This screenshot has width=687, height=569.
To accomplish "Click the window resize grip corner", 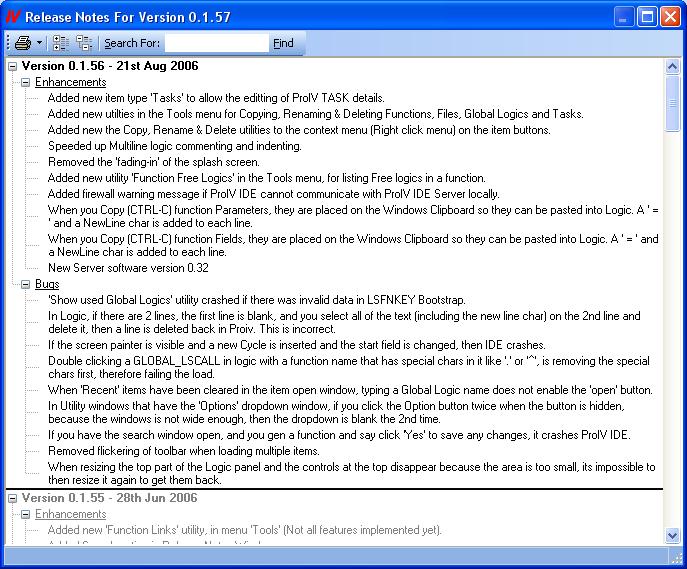I will pyautogui.click(x=678, y=557).
